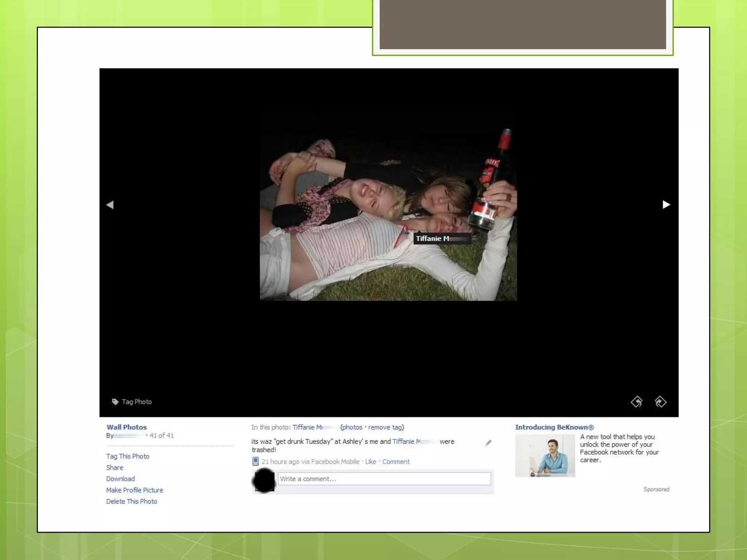Image resolution: width=747 pixels, height=560 pixels.
Task: Click the Facebook Mobile phone icon
Action: pyautogui.click(x=256, y=462)
